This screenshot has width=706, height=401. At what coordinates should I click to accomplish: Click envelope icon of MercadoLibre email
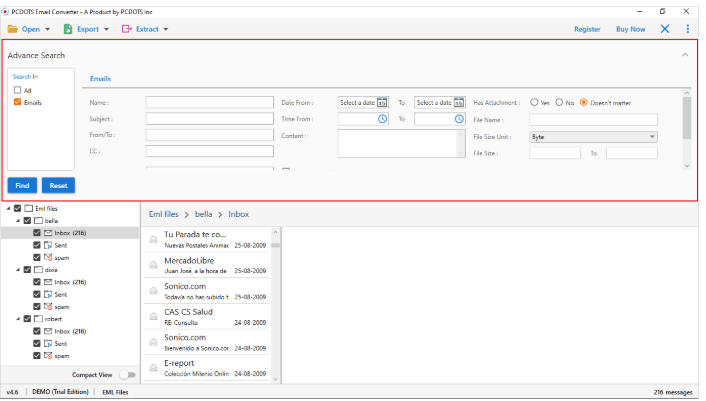154,265
